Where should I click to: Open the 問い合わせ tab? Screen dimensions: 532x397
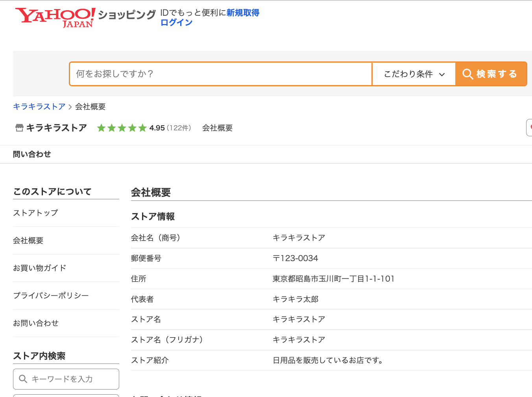point(32,154)
